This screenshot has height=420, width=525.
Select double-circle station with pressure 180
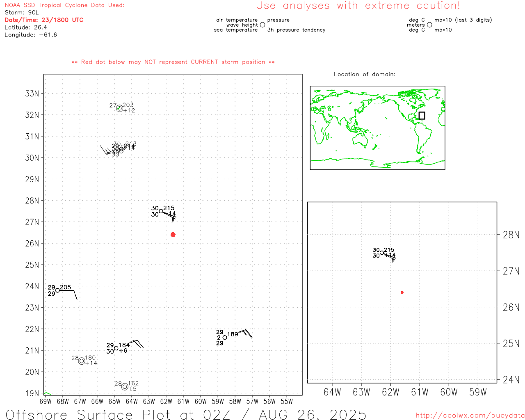tap(82, 361)
